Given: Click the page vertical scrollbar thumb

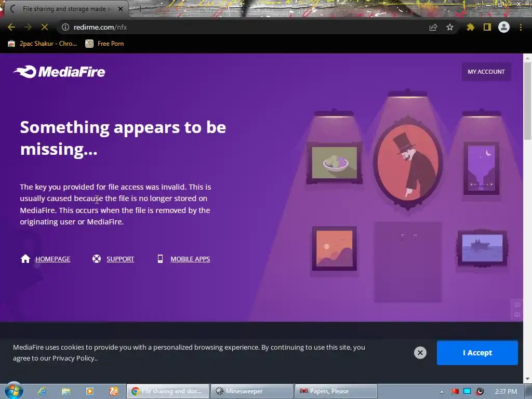Looking at the screenshot, I should coord(527,101).
